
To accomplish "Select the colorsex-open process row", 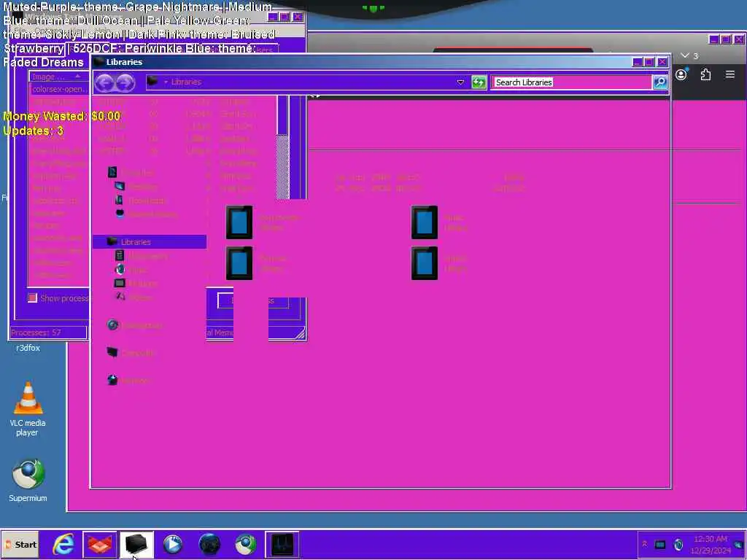I will [60, 89].
